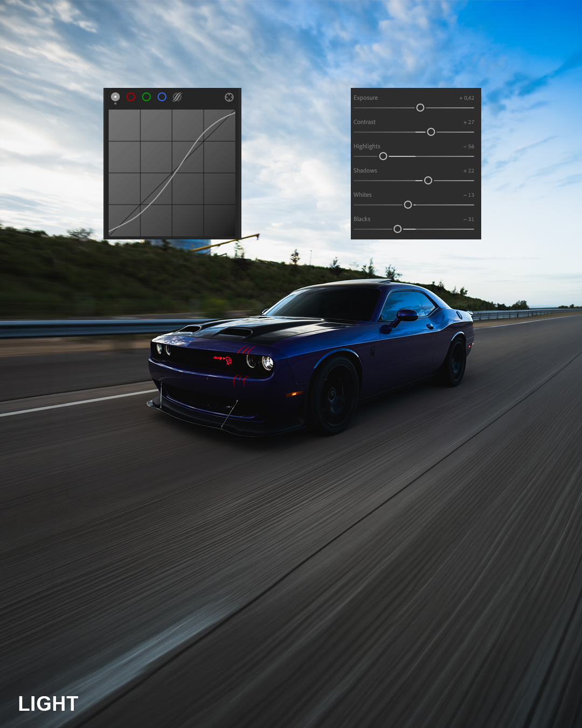Click the Shadows value +22 field
Screen dimensions: 582x728
point(469,171)
